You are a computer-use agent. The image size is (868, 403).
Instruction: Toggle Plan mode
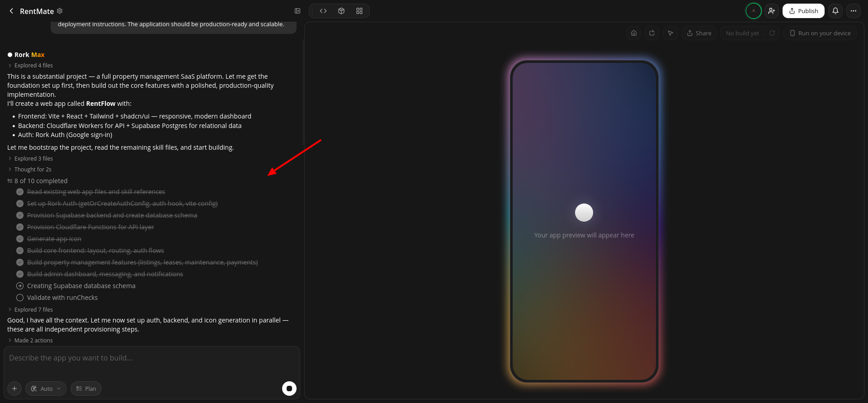[86, 389]
